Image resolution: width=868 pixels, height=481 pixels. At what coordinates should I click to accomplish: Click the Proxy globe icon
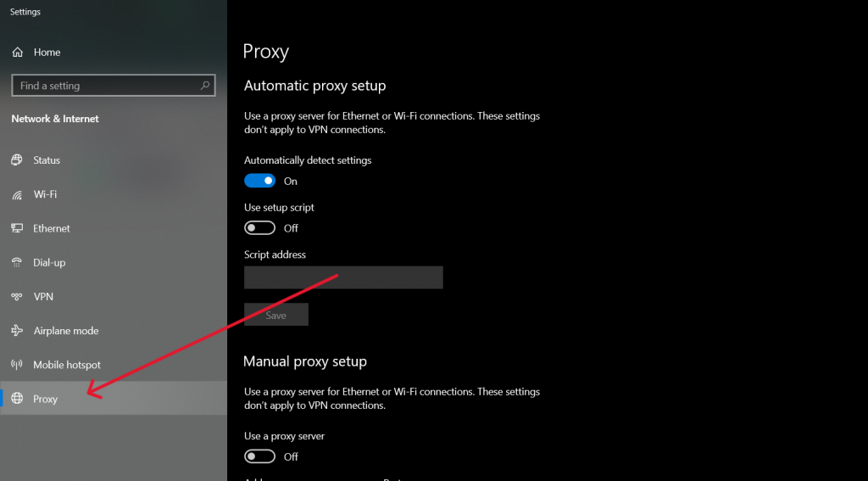pyautogui.click(x=17, y=399)
